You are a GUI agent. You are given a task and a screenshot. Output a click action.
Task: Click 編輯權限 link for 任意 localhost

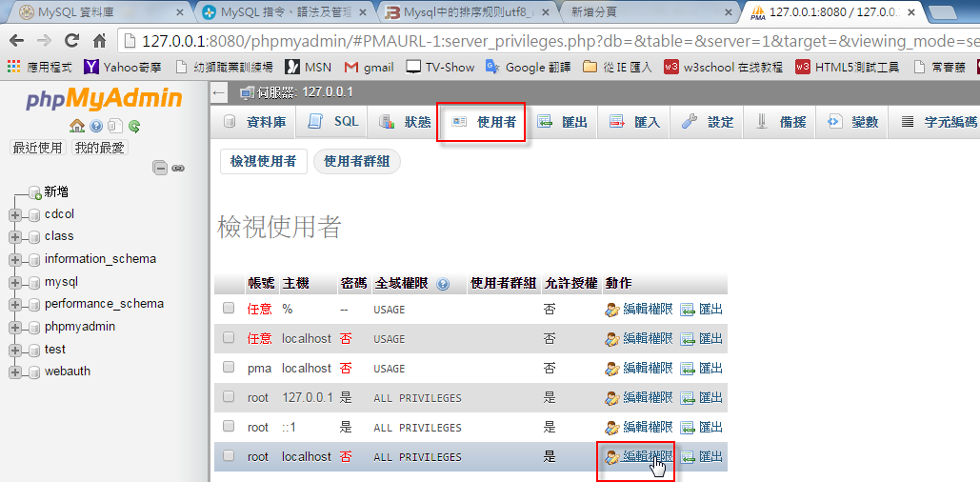tap(649, 339)
